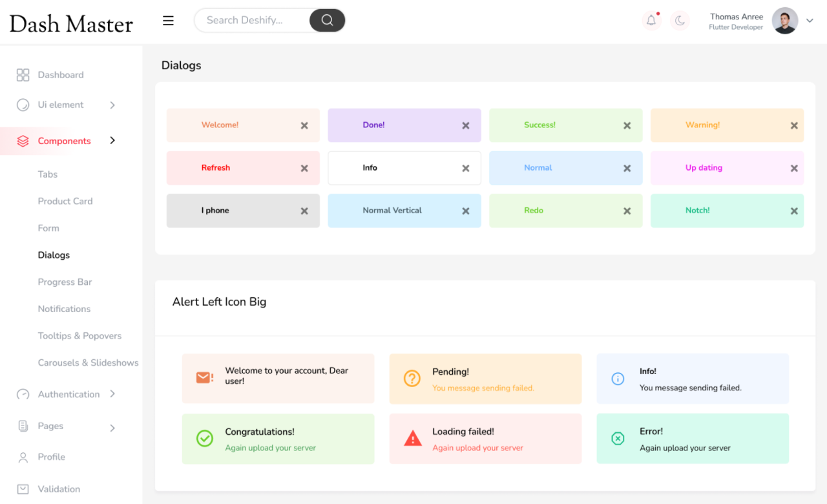Close the Success! alert
827x504 pixels.
point(627,125)
